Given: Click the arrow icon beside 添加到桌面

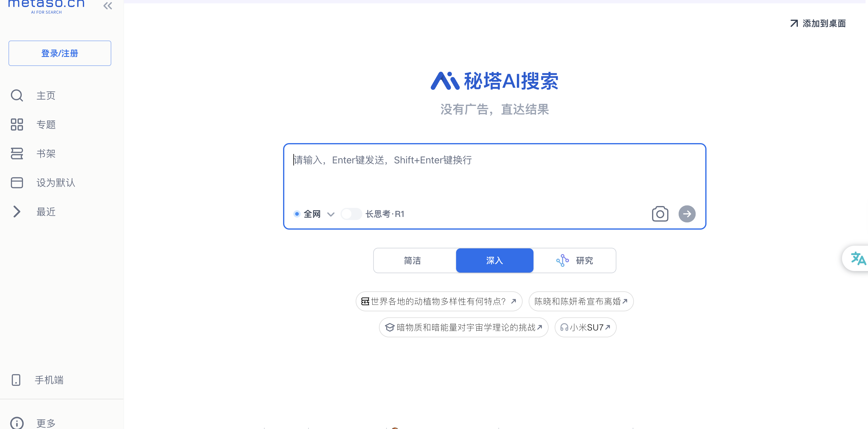Looking at the screenshot, I should [794, 23].
